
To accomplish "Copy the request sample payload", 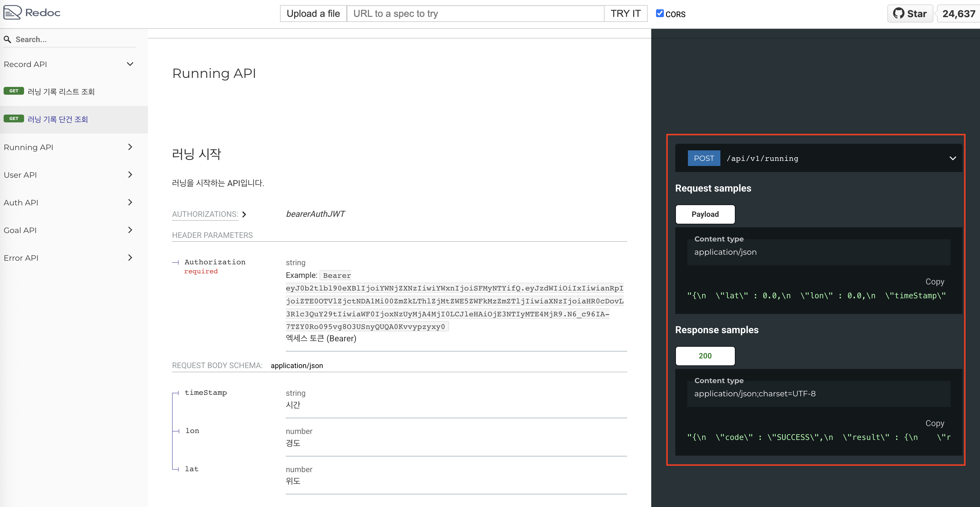I will coord(934,282).
